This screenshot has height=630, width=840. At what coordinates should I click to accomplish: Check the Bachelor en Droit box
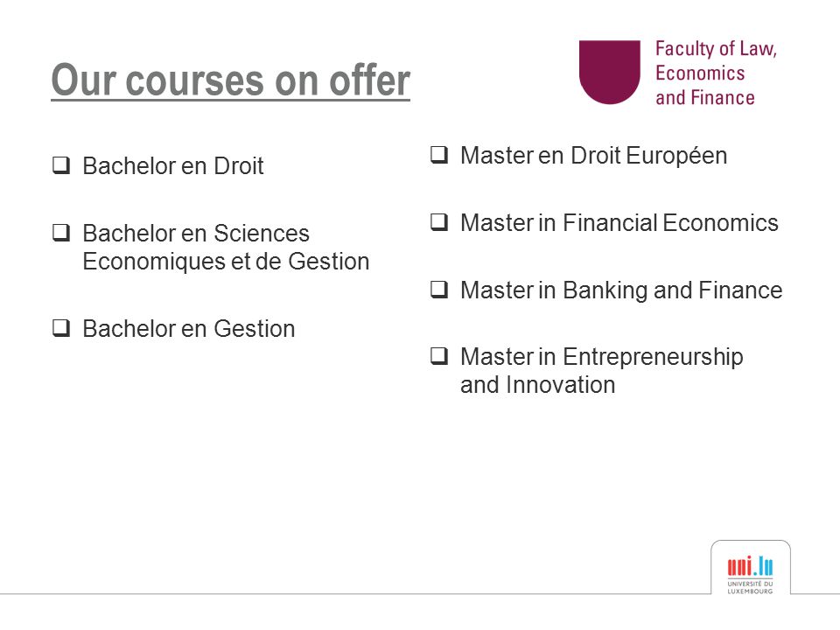pos(61,165)
